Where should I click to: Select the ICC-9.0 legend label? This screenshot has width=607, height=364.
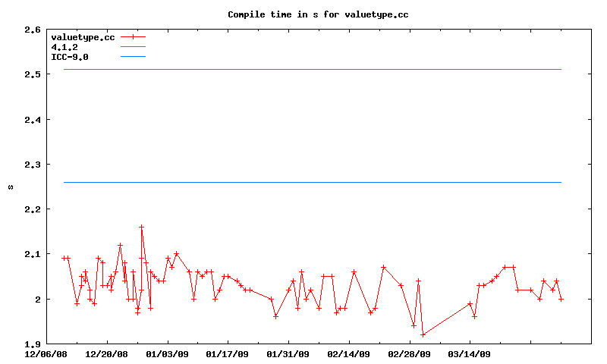pyautogui.click(x=69, y=57)
